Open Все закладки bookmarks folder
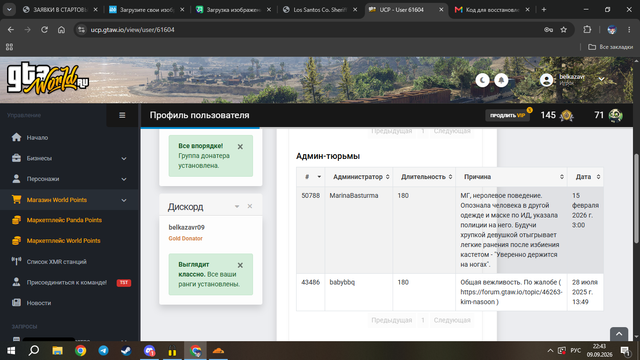This screenshot has width=640, height=360. coord(610,47)
